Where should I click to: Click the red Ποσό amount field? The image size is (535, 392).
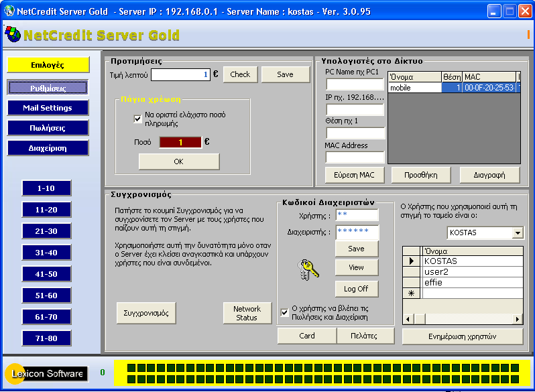(x=180, y=142)
